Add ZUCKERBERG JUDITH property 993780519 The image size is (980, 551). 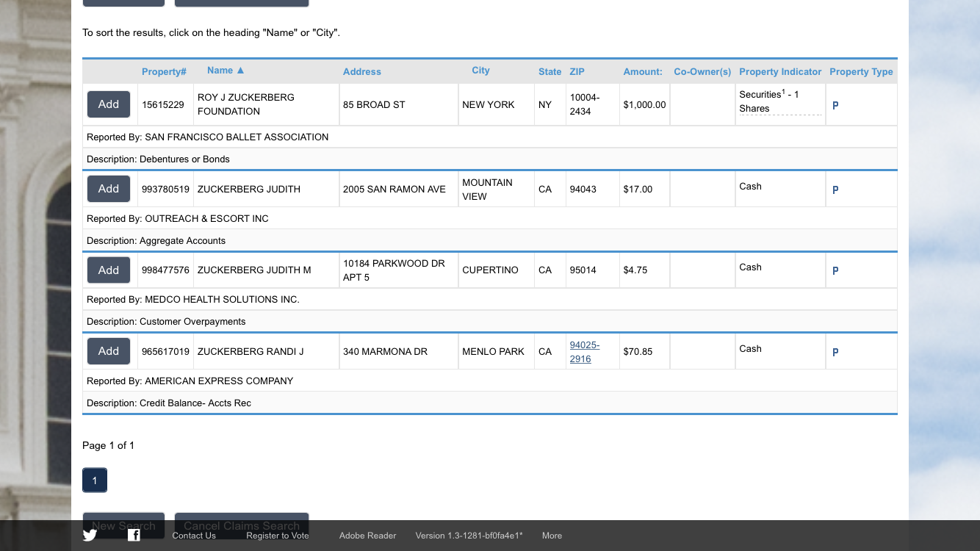(x=109, y=189)
